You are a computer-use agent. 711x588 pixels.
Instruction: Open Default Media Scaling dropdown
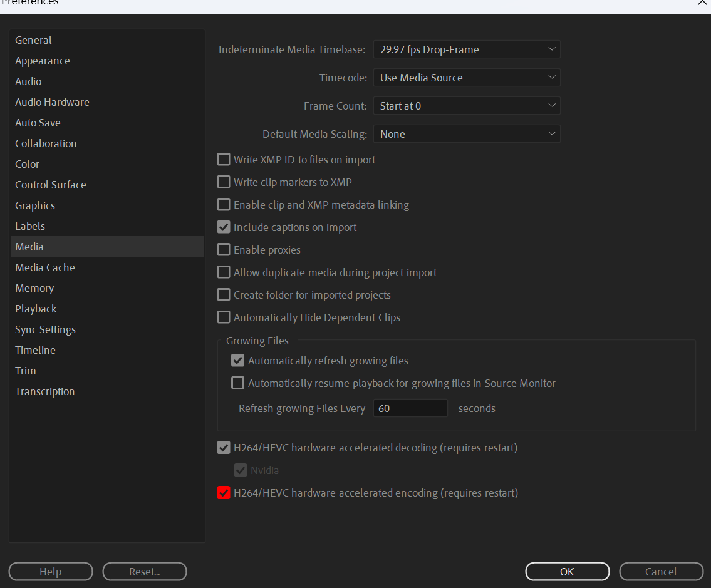coord(466,134)
